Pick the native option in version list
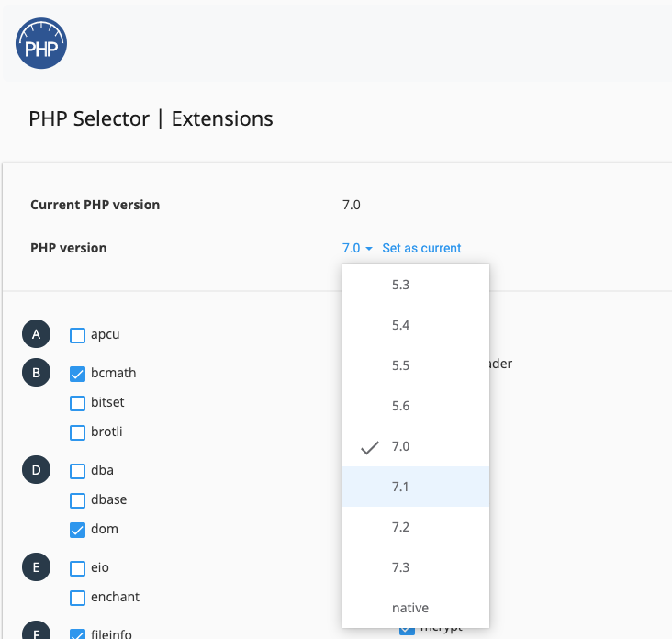Image resolution: width=672 pixels, height=639 pixels. (416, 608)
